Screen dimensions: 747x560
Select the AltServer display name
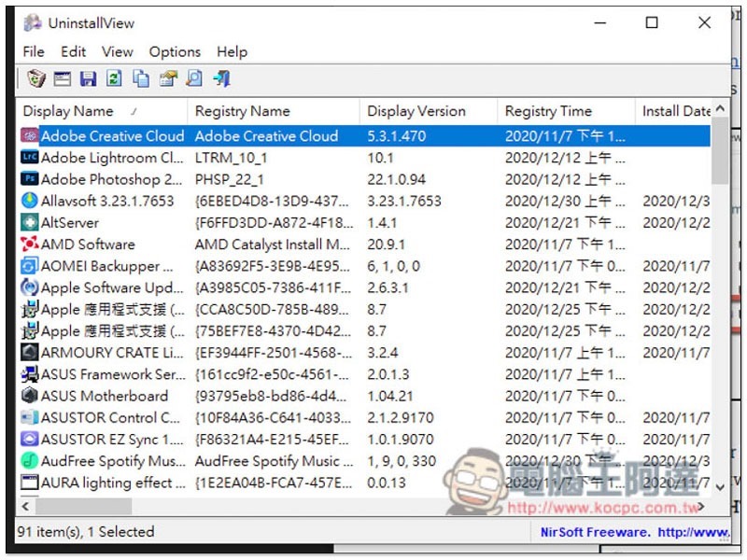coord(69,222)
